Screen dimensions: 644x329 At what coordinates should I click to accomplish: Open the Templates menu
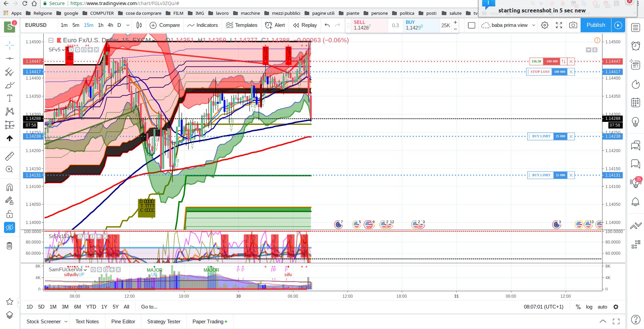241,25
